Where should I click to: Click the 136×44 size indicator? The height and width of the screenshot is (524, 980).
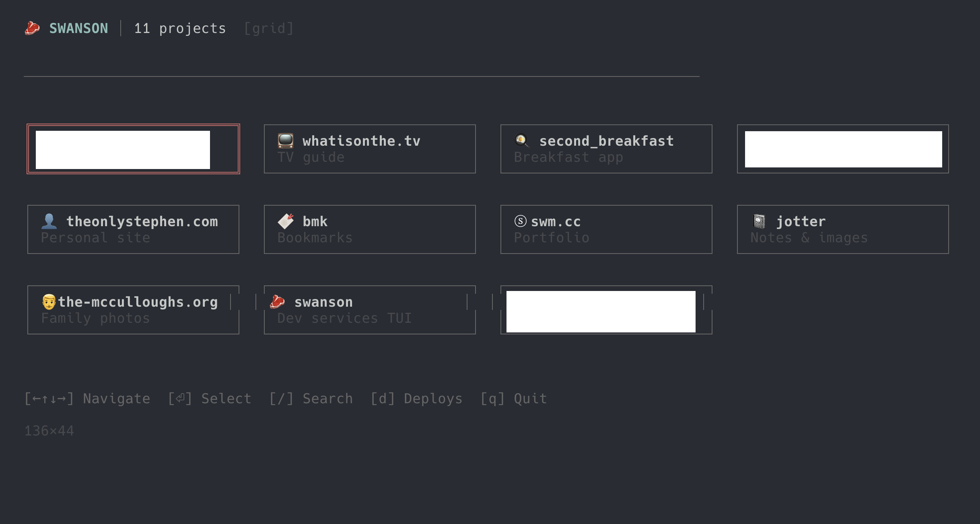click(49, 430)
